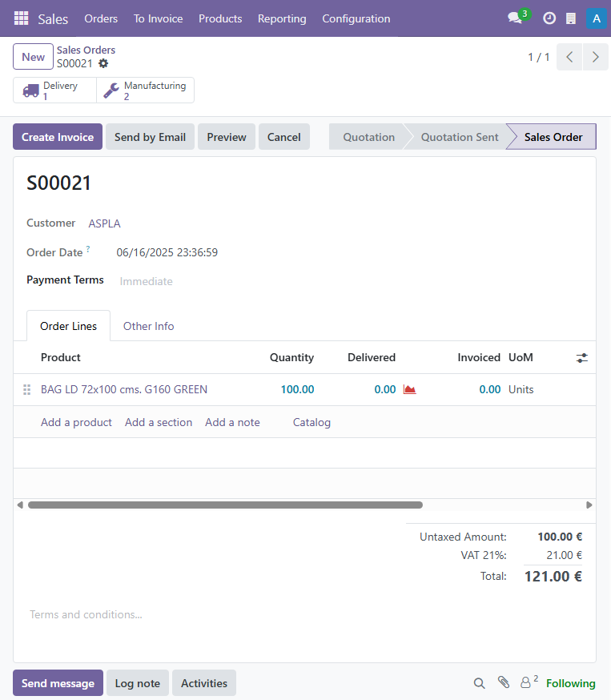
Task: Open Delivery smart button
Action: pos(54,91)
